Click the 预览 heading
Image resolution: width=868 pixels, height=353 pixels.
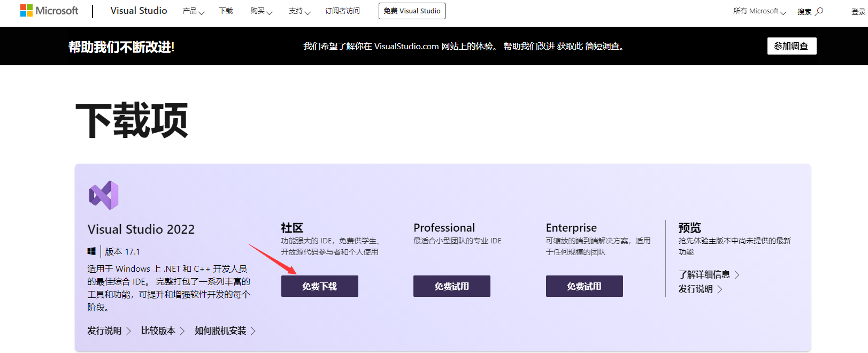689,228
